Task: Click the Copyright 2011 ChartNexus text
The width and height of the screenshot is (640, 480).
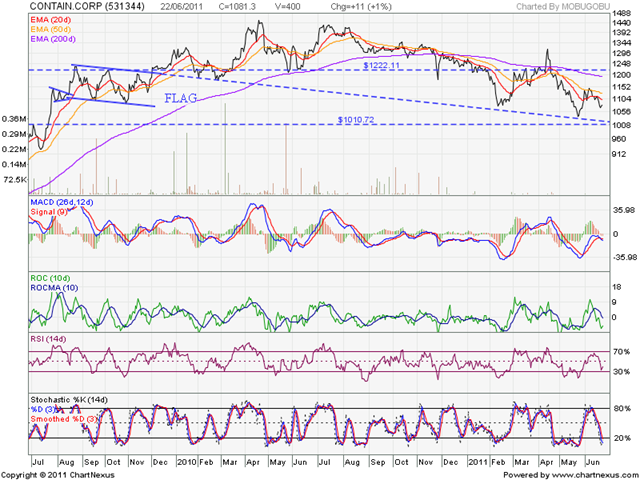Action: tap(58, 475)
